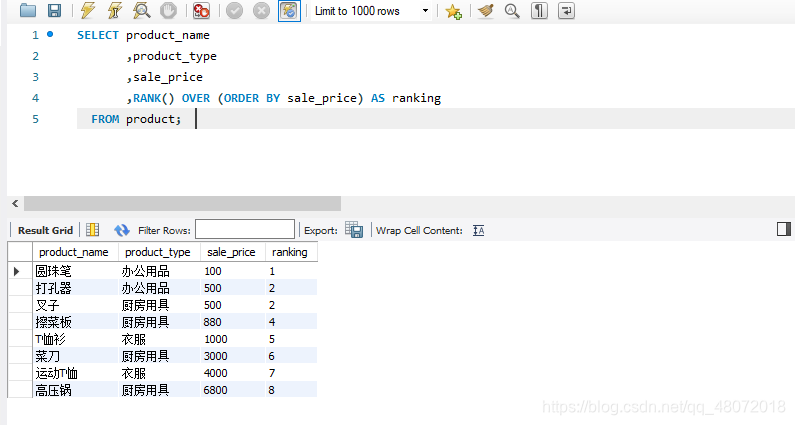Stop query execution hand icon
This screenshot has width=795, height=425.
coord(168,11)
